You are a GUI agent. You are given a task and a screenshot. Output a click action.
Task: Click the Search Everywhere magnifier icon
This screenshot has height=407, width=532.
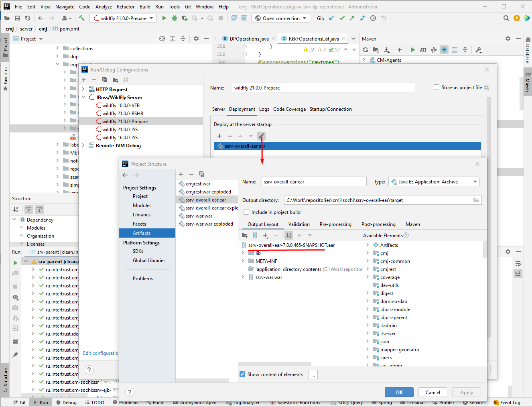pos(506,18)
